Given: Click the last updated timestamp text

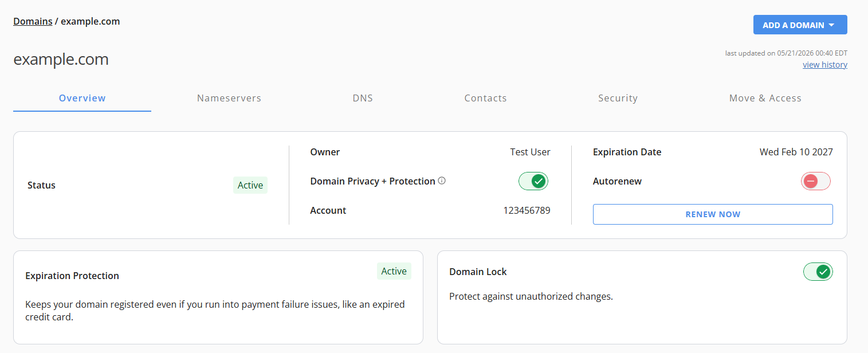Looking at the screenshot, I should 786,53.
